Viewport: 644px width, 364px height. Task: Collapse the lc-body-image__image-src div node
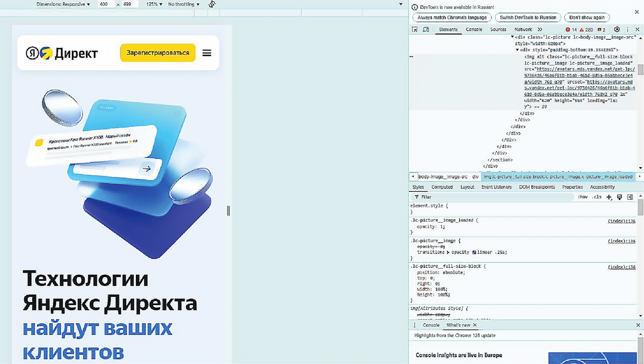[x=512, y=37]
